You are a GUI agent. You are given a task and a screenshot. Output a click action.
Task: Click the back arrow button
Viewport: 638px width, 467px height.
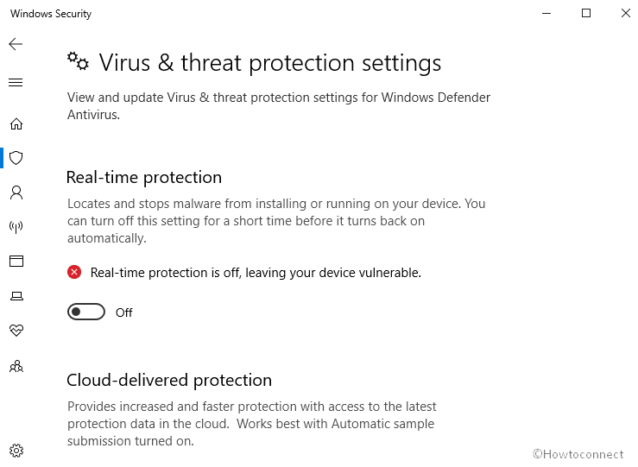pyautogui.click(x=15, y=45)
